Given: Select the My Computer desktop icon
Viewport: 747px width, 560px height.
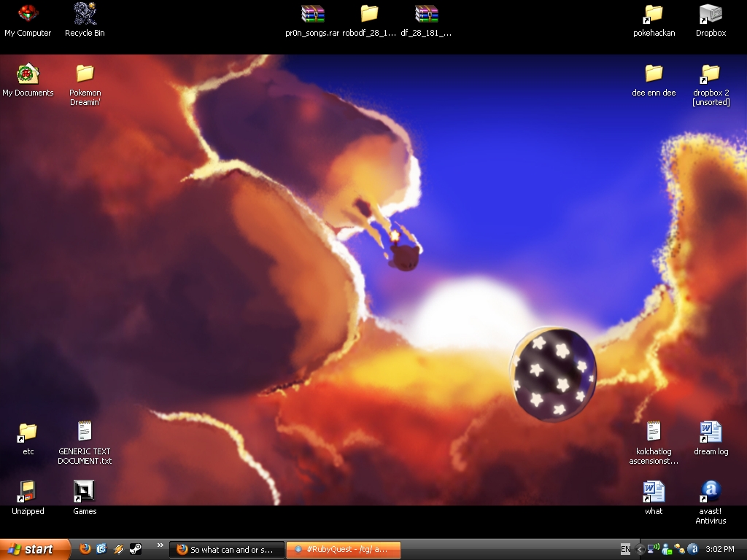Looking at the screenshot, I should point(28,15).
